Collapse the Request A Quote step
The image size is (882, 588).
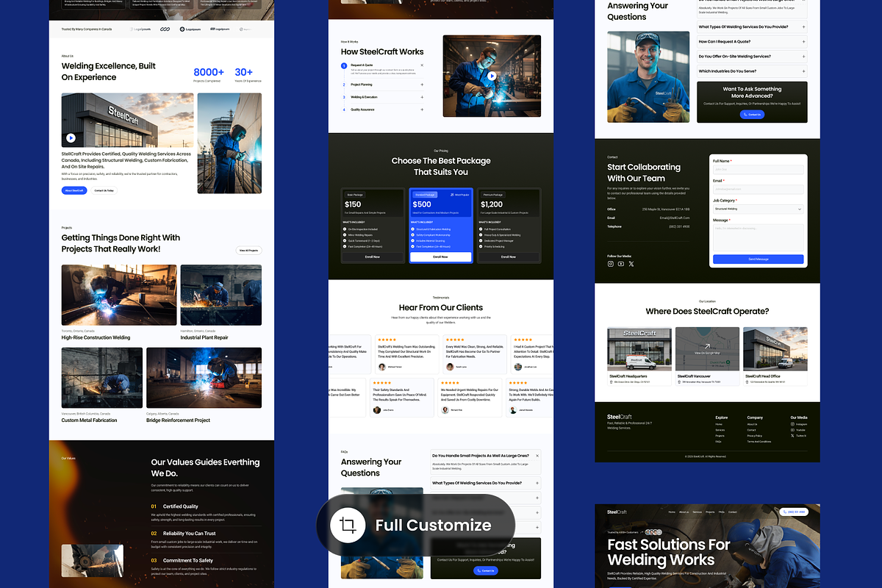(x=422, y=65)
